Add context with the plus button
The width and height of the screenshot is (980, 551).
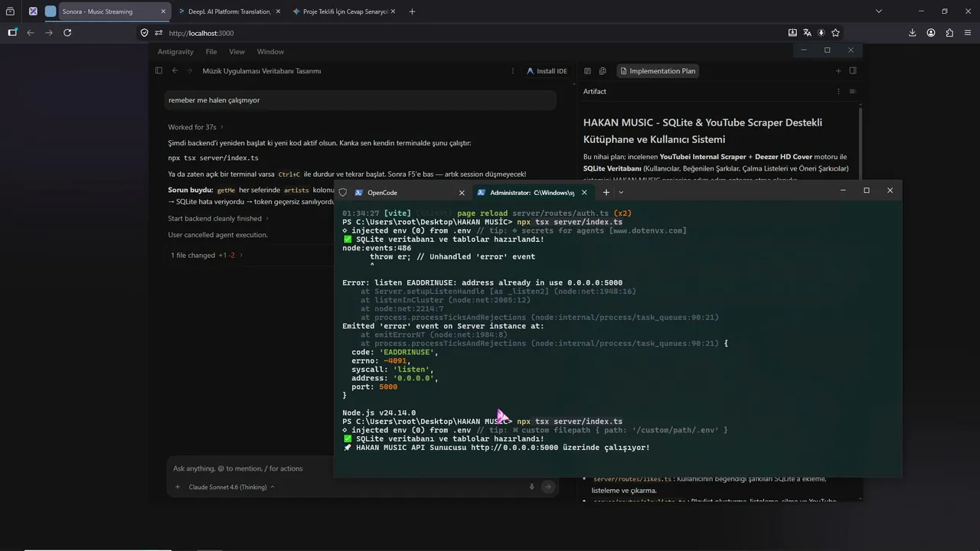[178, 487]
